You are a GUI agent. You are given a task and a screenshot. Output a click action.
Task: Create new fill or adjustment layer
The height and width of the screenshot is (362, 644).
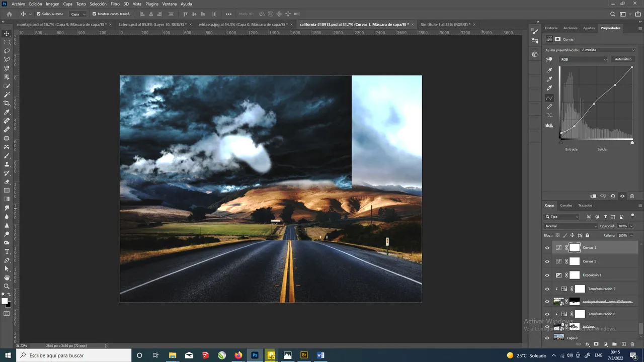click(x=605, y=344)
